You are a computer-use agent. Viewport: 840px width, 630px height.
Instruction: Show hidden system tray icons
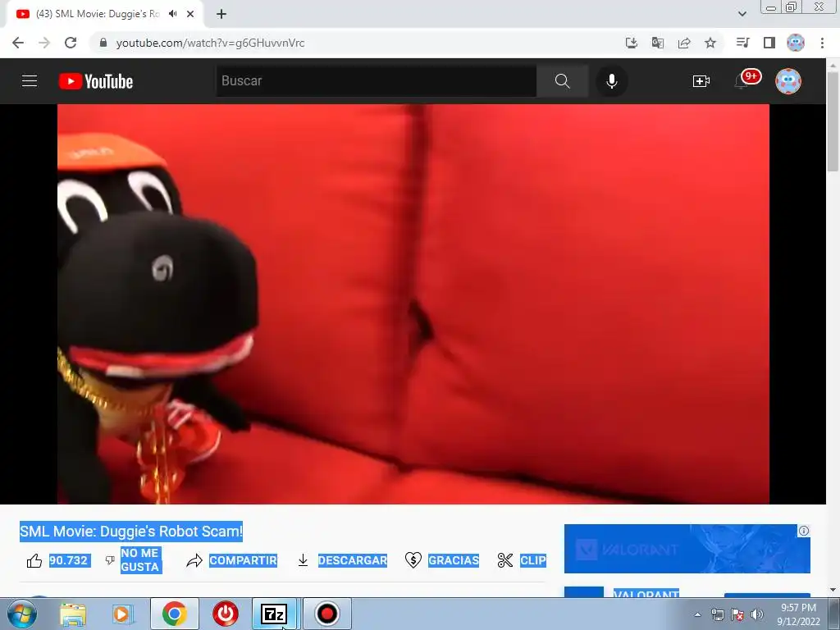point(697,614)
